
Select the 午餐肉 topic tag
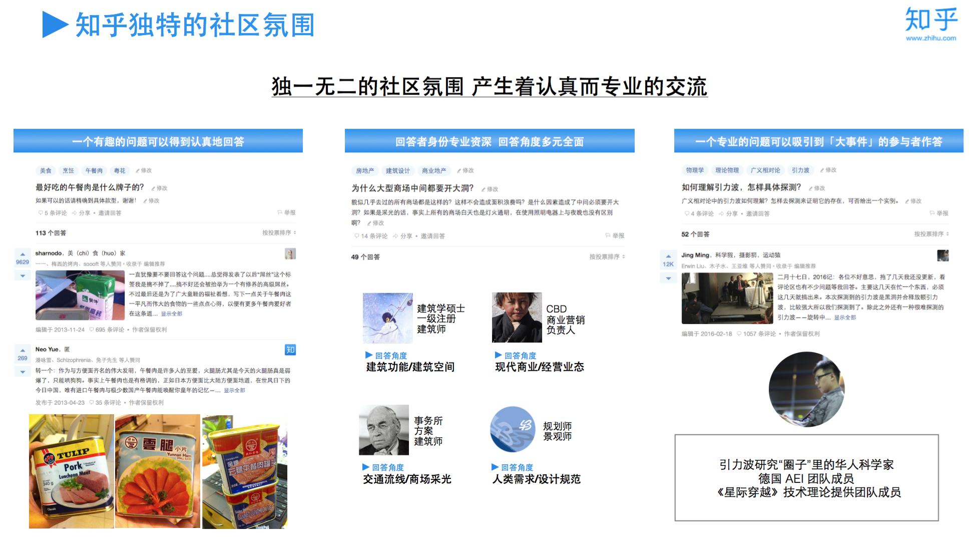94,171
